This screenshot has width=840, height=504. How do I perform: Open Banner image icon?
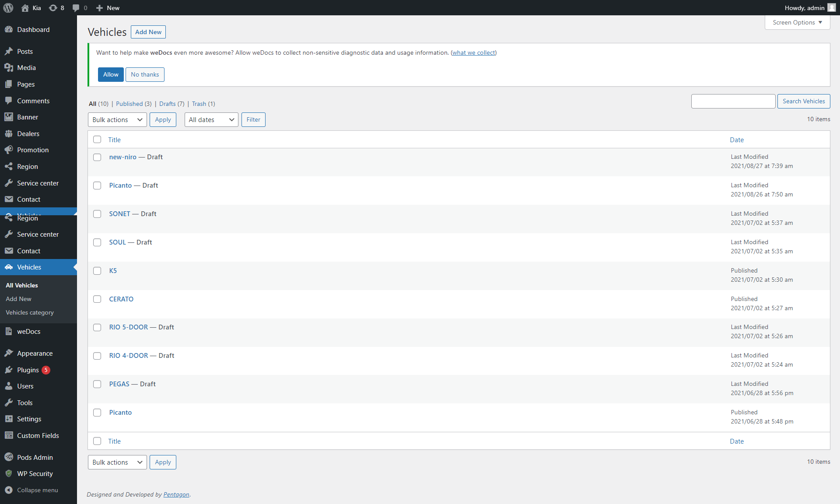(9, 117)
